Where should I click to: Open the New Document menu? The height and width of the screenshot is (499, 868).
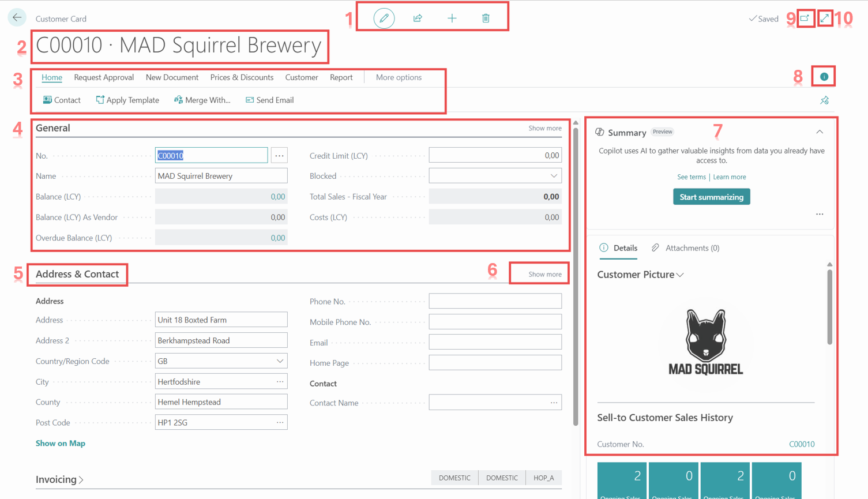[172, 77]
